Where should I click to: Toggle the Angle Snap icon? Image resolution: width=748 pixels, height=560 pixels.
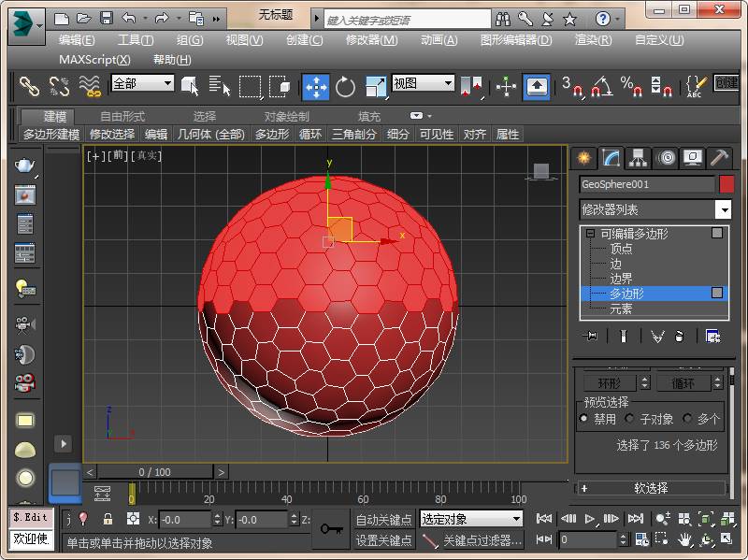point(601,87)
